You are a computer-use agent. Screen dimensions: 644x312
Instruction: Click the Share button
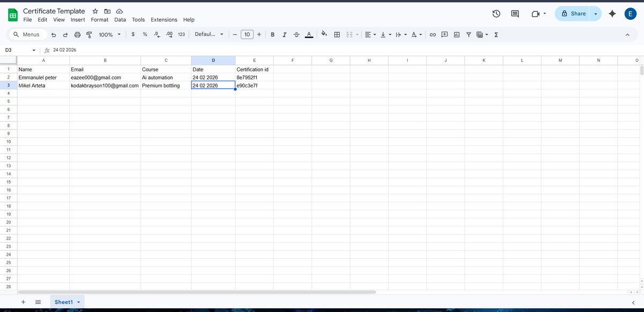pyautogui.click(x=573, y=13)
